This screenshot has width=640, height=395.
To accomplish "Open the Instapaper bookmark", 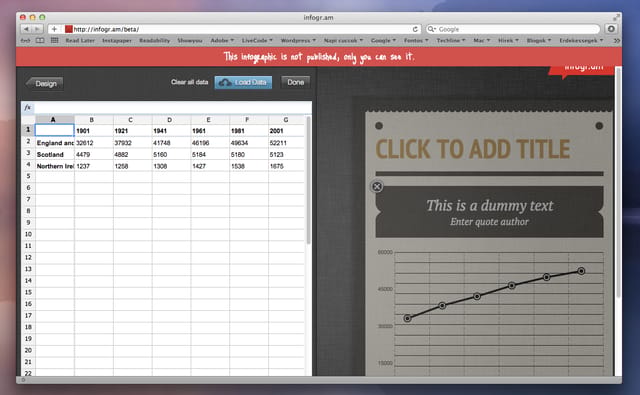I will [x=117, y=40].
